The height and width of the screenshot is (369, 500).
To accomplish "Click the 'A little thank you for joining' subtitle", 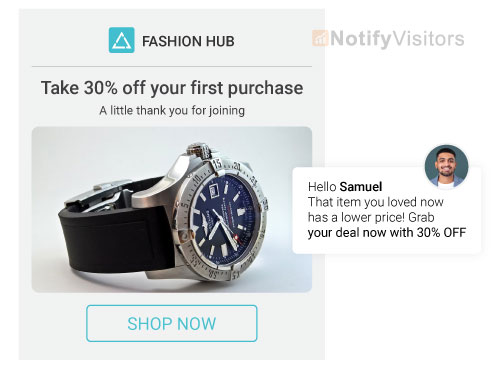I will [172, 111].
